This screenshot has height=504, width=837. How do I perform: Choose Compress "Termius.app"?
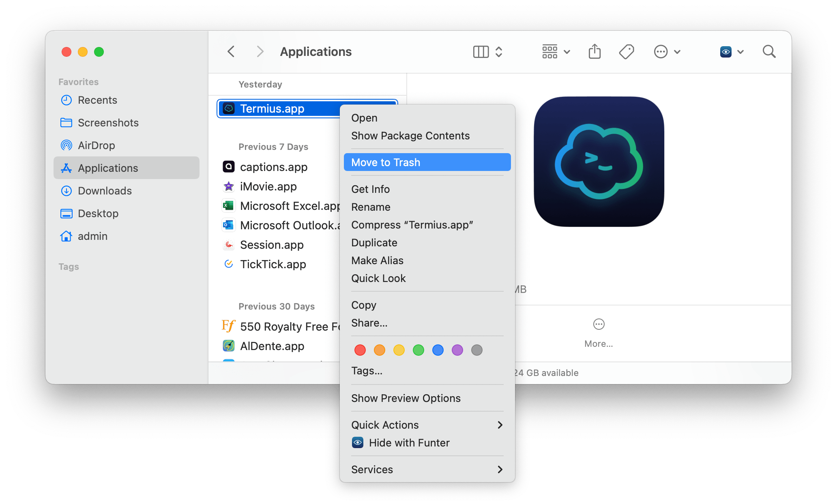pos(427,225)
